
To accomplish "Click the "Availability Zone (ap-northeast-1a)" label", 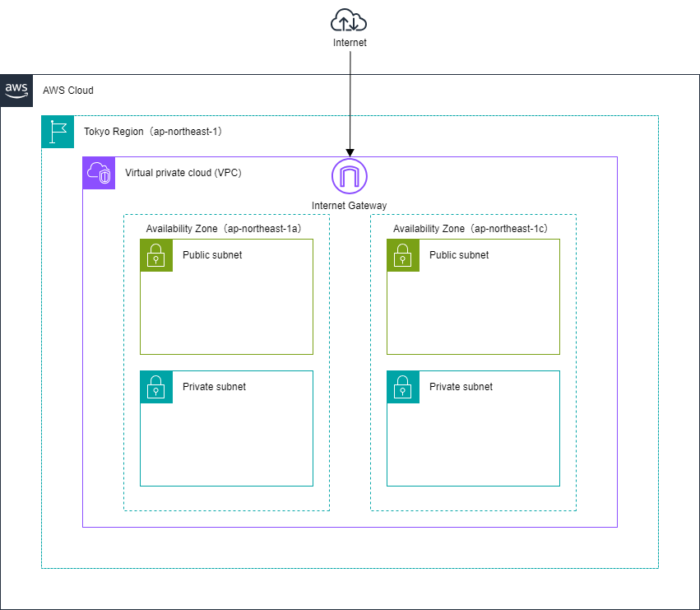I will (x=224, y=228).
